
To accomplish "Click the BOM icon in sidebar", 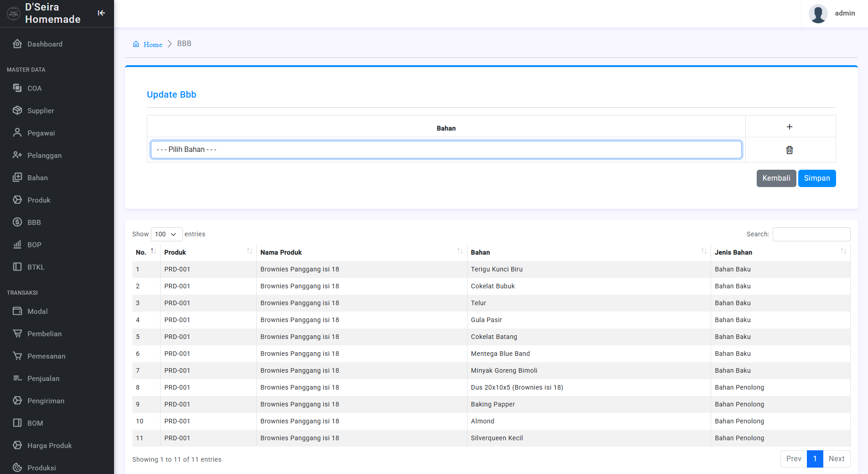I will coord(17,423).
